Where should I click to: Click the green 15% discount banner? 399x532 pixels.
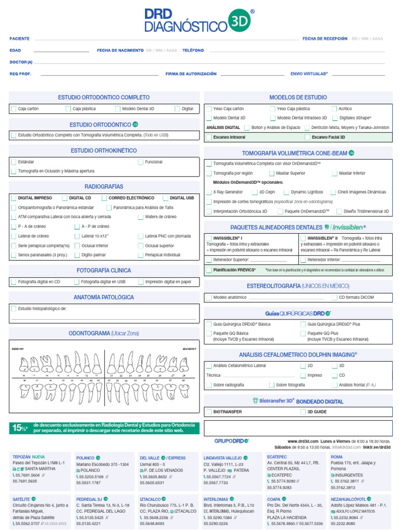click(104, 428)
